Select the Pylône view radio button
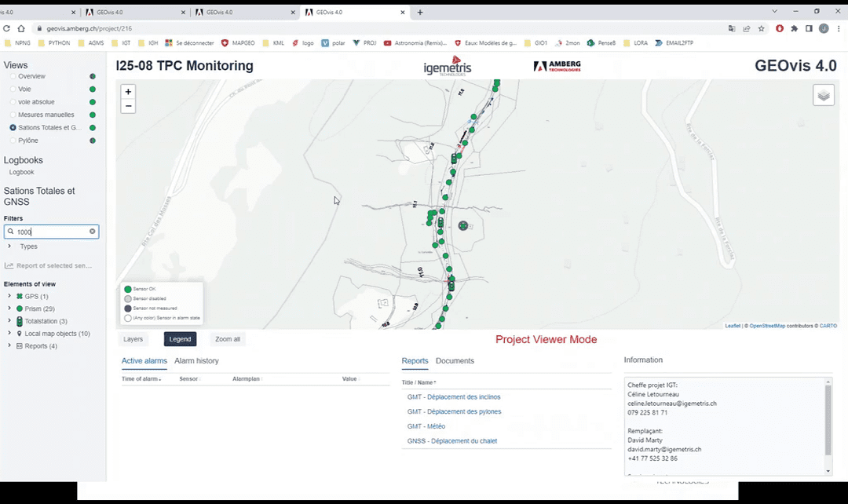This screenshot has width=848, height=504. [13, 141]
